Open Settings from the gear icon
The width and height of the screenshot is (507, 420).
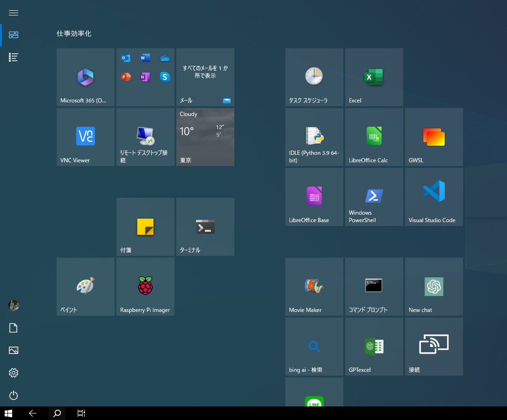click(14, 373)
